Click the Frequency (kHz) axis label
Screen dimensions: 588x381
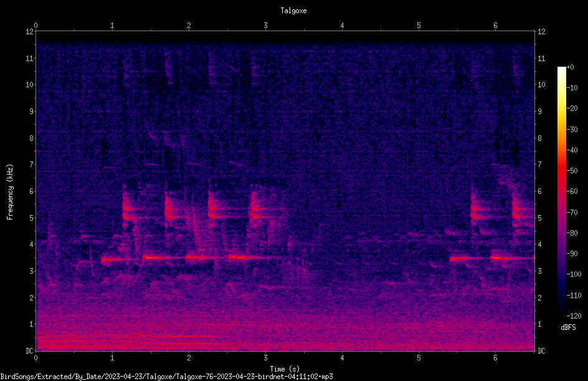[x=10, y=192]
